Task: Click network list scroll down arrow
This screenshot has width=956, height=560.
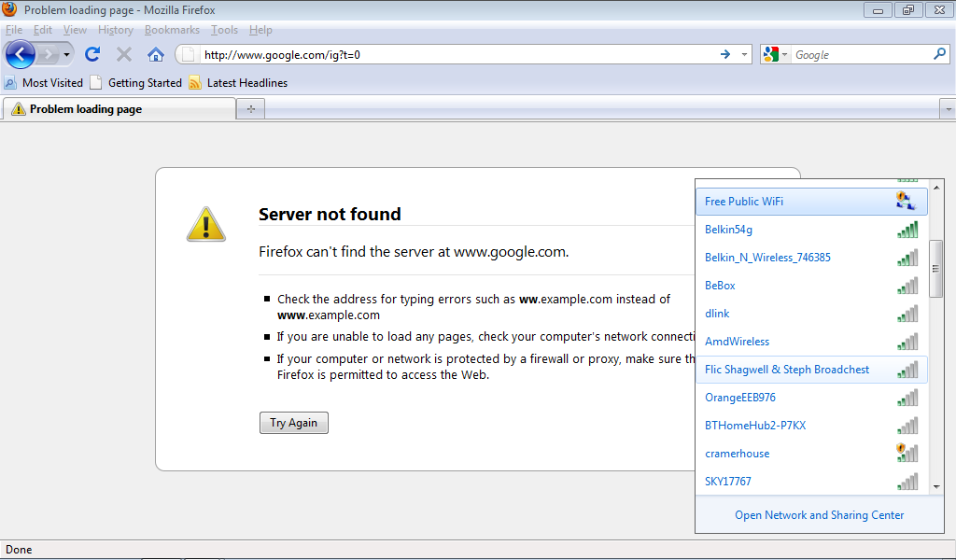Action: tap(936, 487)
